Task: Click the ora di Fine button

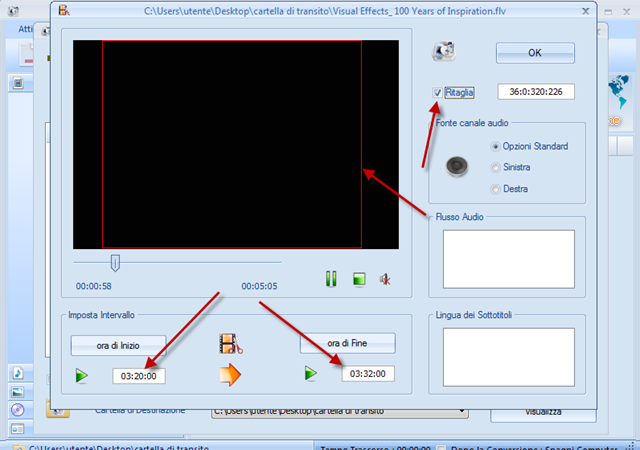Action: coord(347,343)
